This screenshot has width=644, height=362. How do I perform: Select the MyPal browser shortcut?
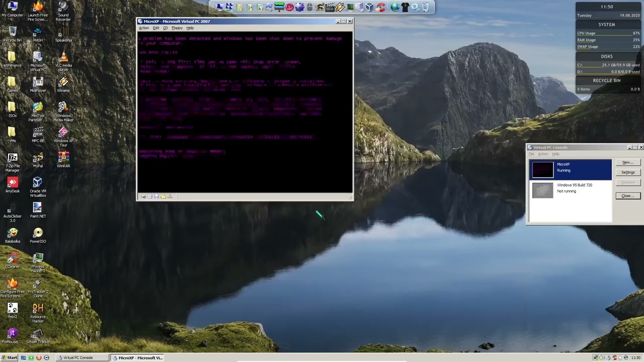point(38,160)
